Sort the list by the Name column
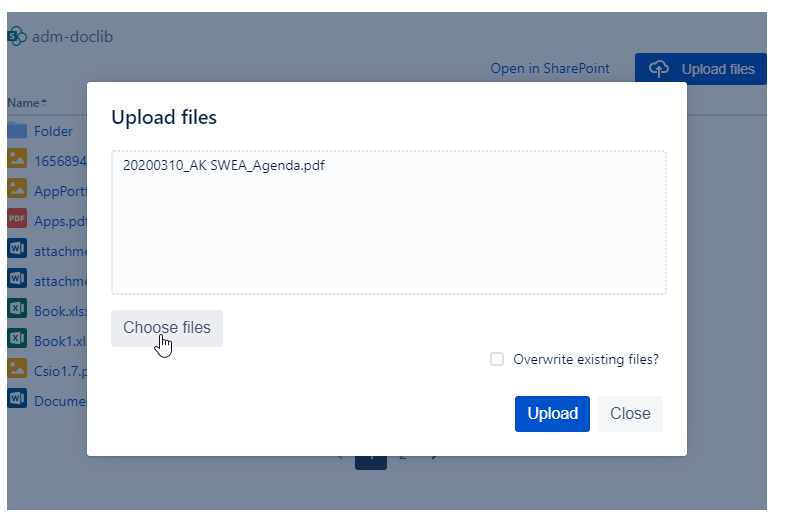This screenshot has width=794, height=526. click(x=26, y=103)
